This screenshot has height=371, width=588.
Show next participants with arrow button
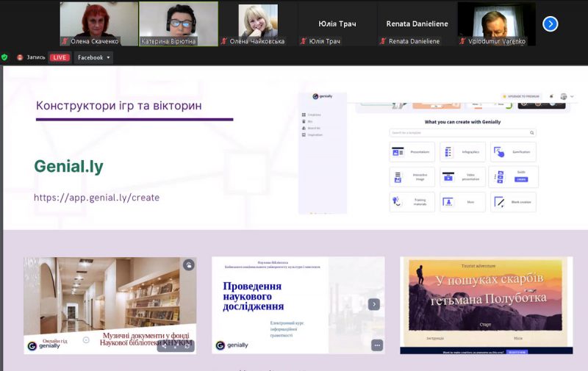pos(550,24)
